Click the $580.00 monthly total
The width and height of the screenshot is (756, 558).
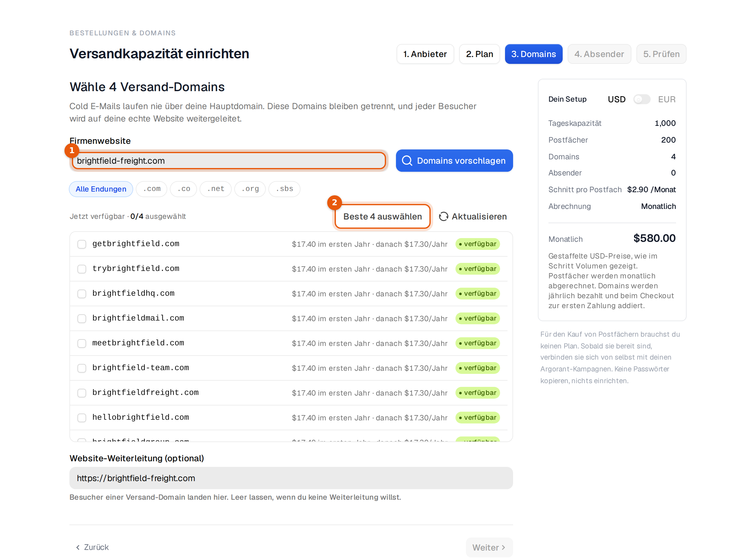tap(654, 238)
